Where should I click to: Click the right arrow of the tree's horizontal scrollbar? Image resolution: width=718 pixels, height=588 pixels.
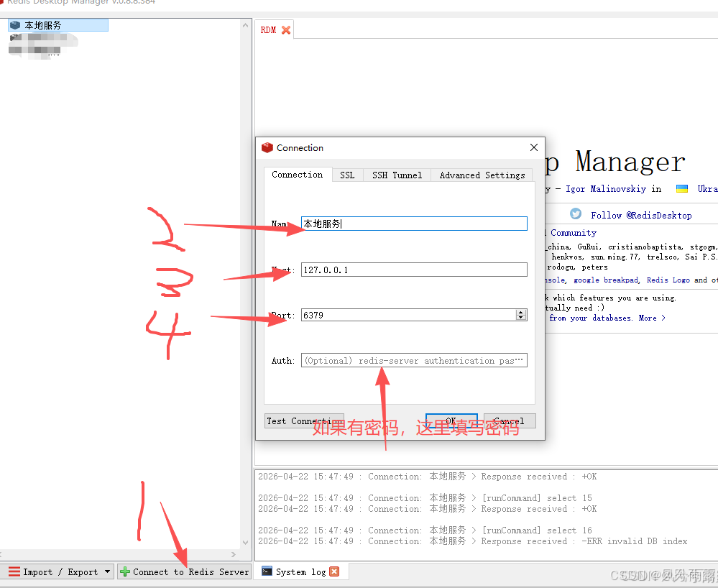pos(234,554)
